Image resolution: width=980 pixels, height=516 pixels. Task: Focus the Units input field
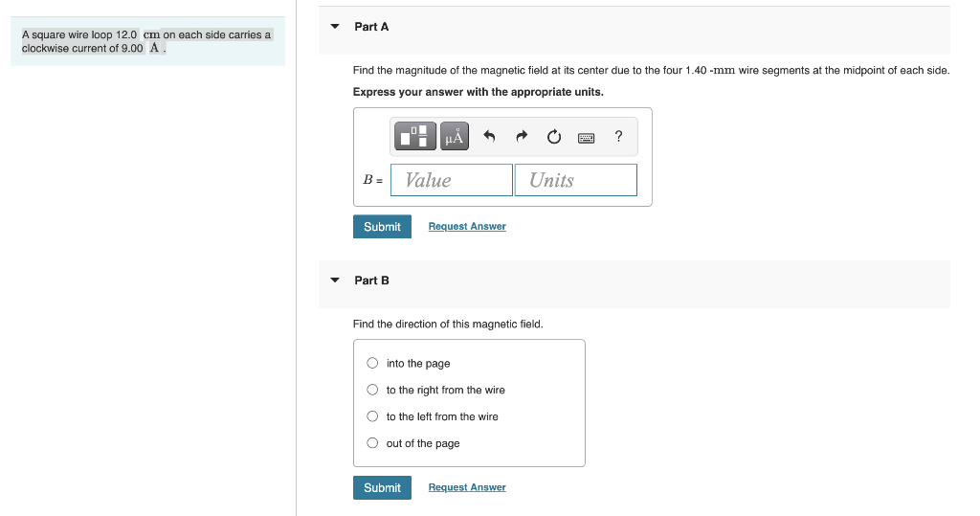click(575, 180)
